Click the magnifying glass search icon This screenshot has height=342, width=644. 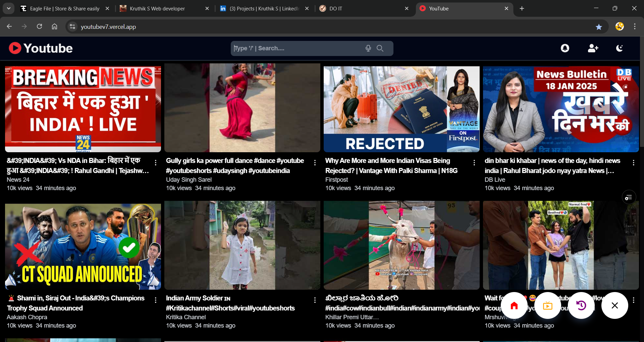(380, 48)
